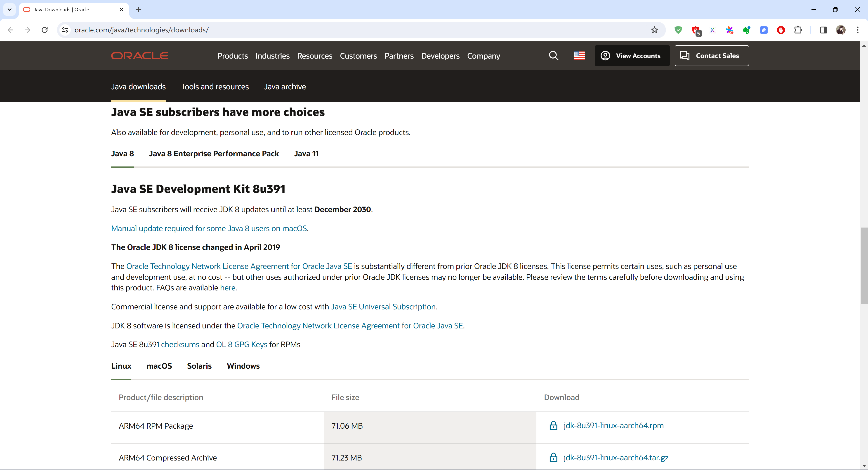Click the blue square extension icon
The height and width of the screenshot is (470, 868).
764,30
